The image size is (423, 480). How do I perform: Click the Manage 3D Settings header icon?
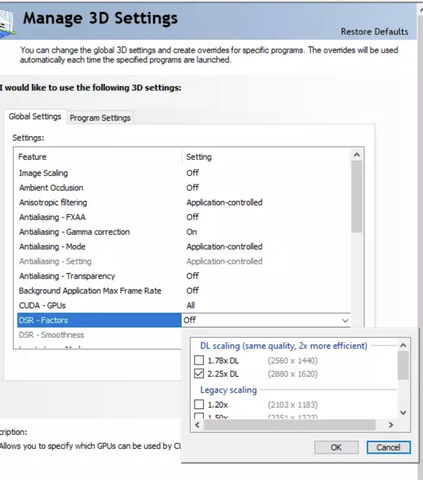click(7, 22)
